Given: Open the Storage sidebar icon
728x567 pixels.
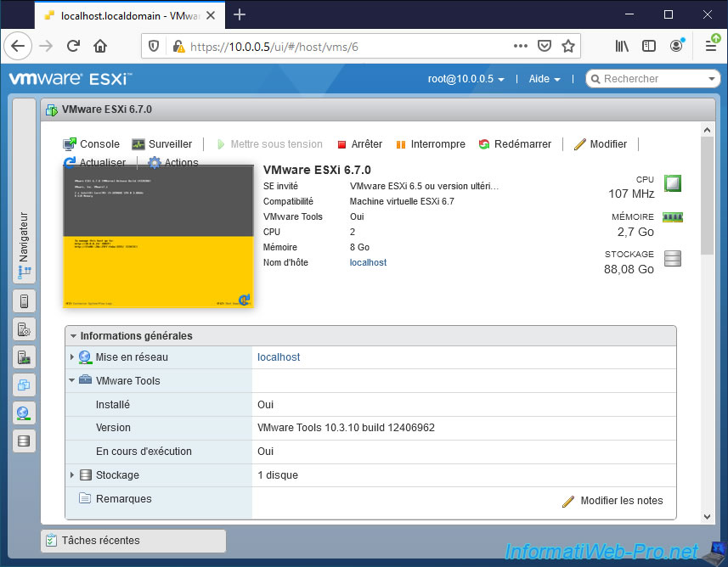Looking at the screenshot, I should [x=24, y=441].
